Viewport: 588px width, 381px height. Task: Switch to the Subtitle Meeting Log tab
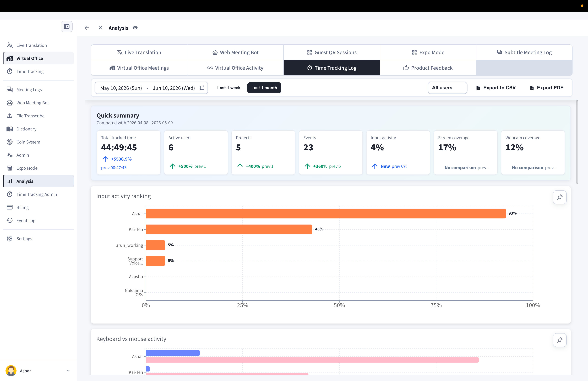click(524, 52)
